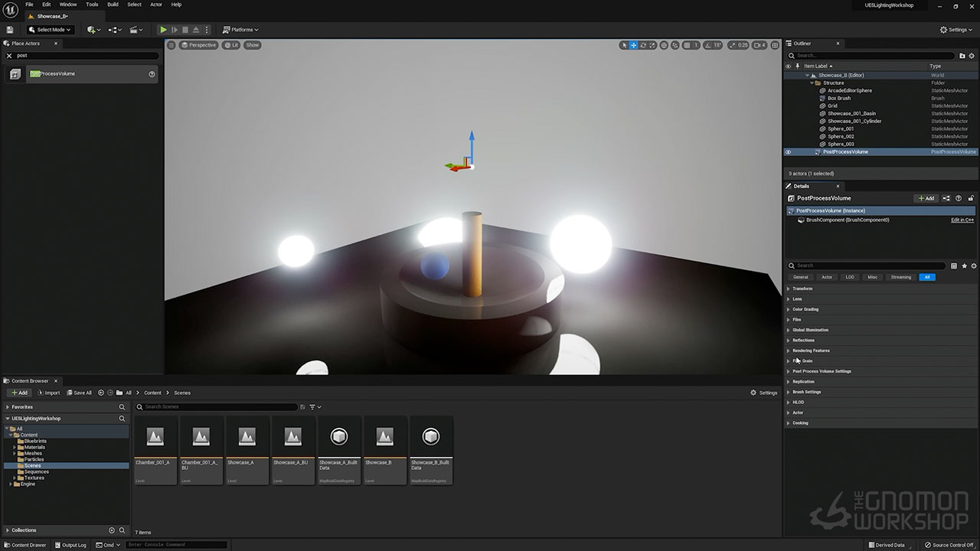Select the rotate transform tool in viewport
This screenshot has height=551, width=980.
coord(643,45)
